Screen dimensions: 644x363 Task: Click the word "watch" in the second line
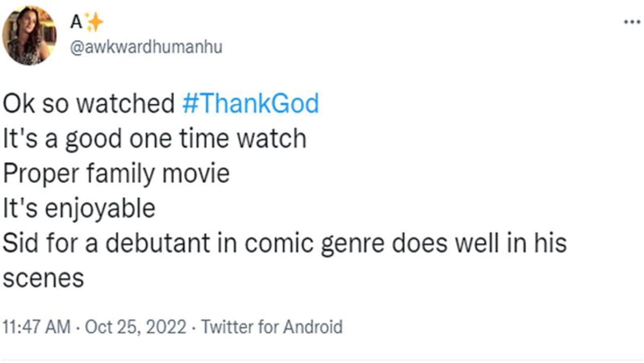point(272,139)
